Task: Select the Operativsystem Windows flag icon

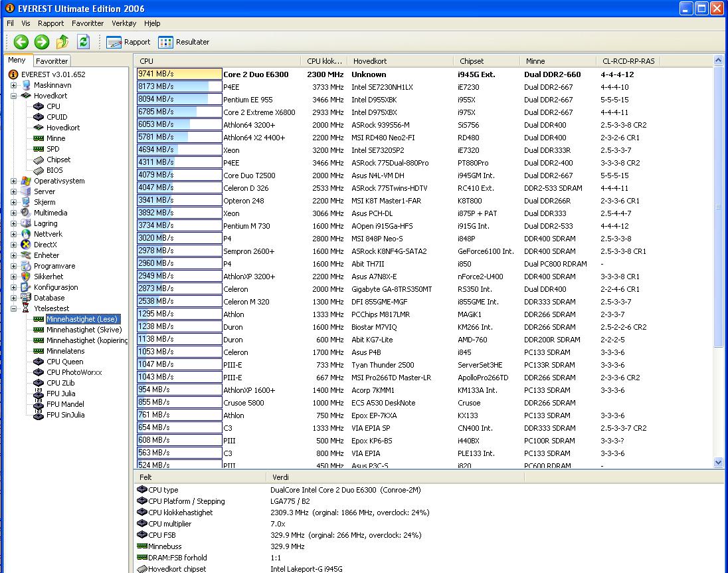Action: pyautogui.click(x=26, y=181)
